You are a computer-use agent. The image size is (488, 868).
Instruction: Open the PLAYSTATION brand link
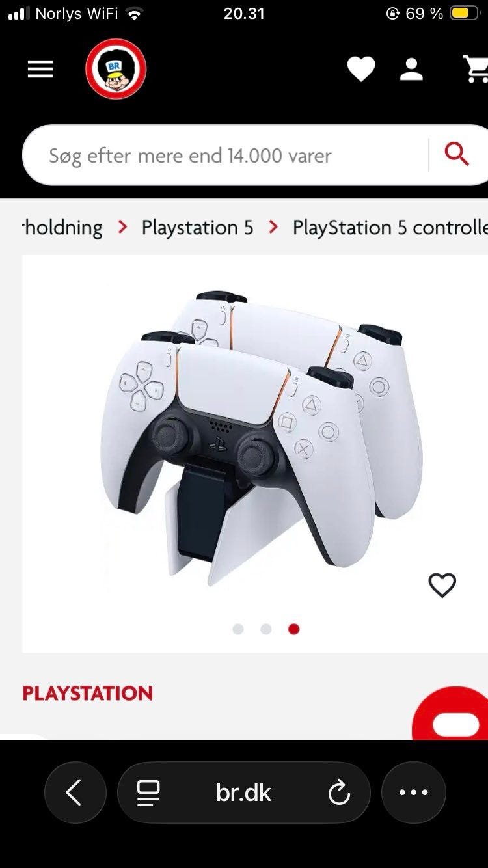tap(88, 694)
